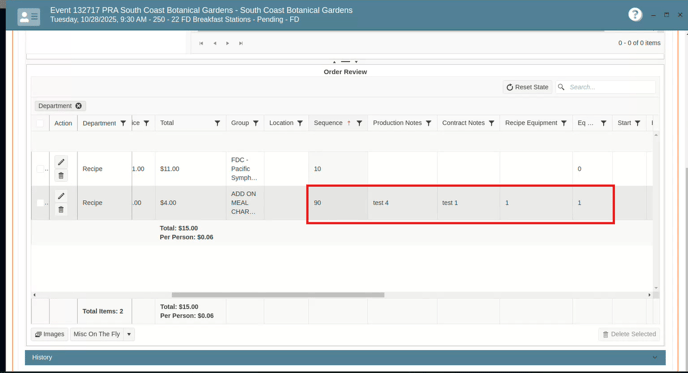Open the contact card icon in header
Image resolution: width=688 pixels, height=373 pixels.
[29, 17]
